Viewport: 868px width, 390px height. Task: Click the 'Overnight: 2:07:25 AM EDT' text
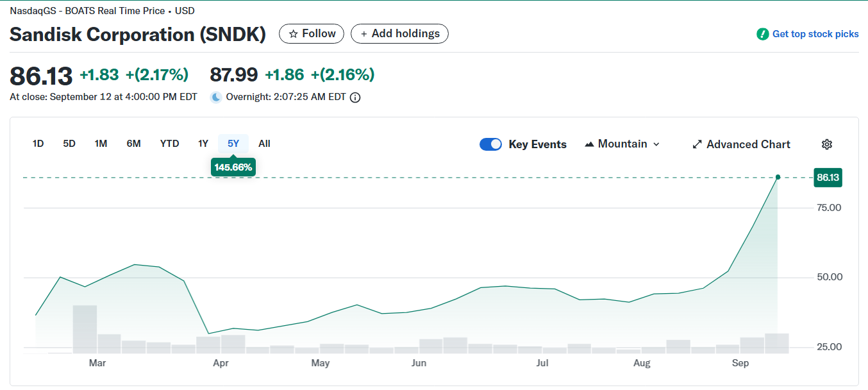click(x=286, y=97)
